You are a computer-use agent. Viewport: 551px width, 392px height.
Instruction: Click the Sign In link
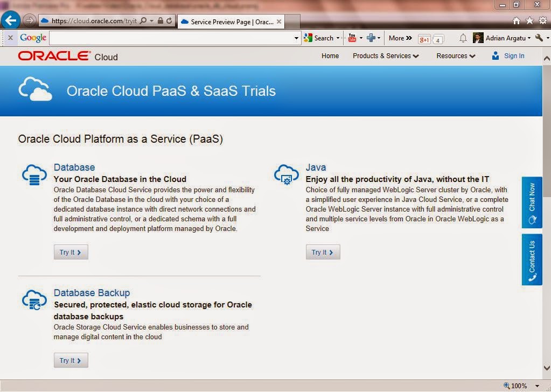coord(514,56)
